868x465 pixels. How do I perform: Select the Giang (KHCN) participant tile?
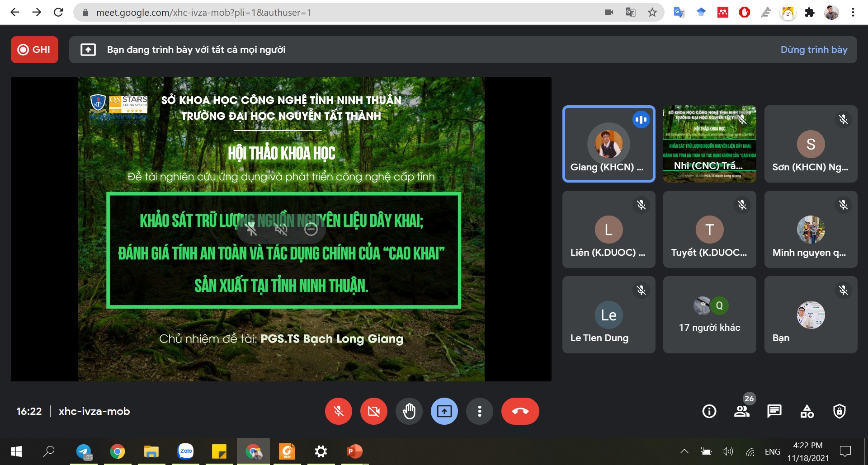pos(609,144)
